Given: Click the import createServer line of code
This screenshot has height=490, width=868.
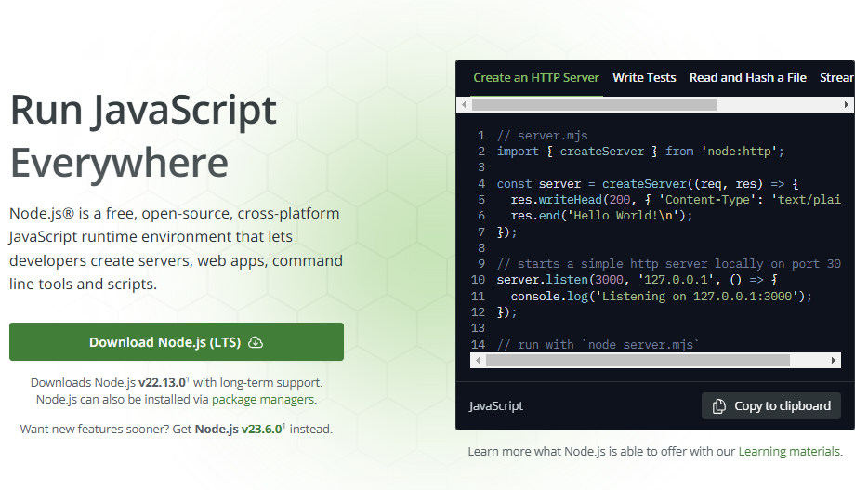Looking at the screenshot, I should [x=640, y=152].
